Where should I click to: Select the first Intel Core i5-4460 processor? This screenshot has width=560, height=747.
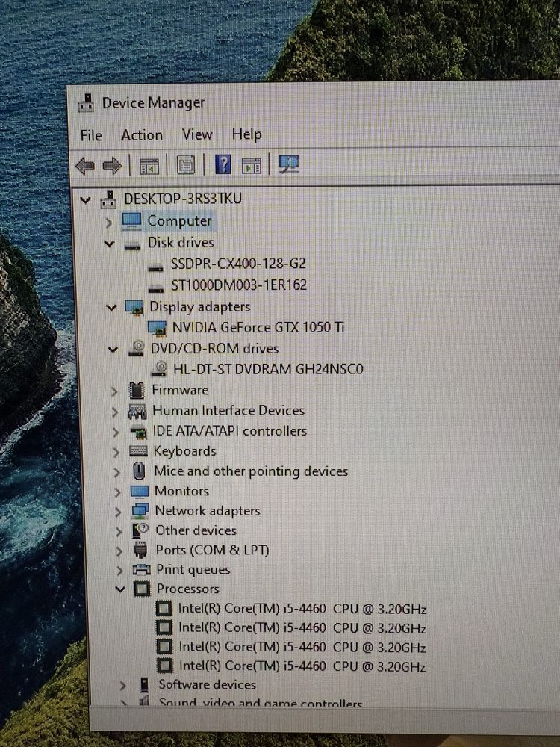tap(302, 609)
